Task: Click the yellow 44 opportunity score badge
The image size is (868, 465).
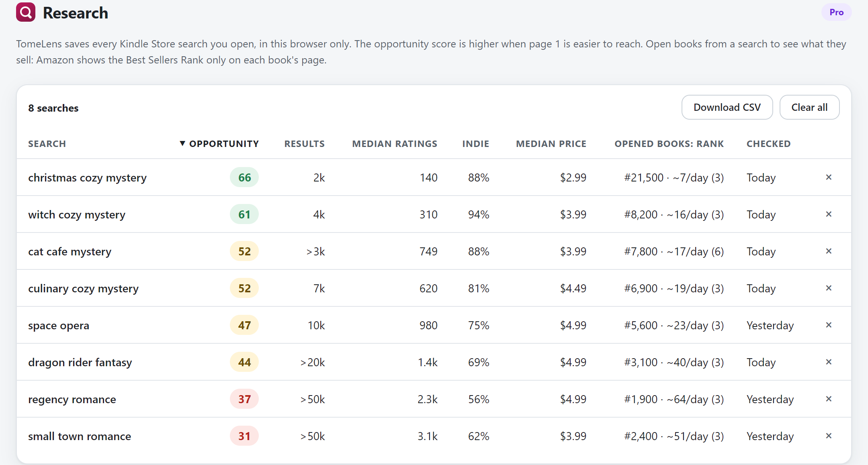Action: [x=244, y=362]
